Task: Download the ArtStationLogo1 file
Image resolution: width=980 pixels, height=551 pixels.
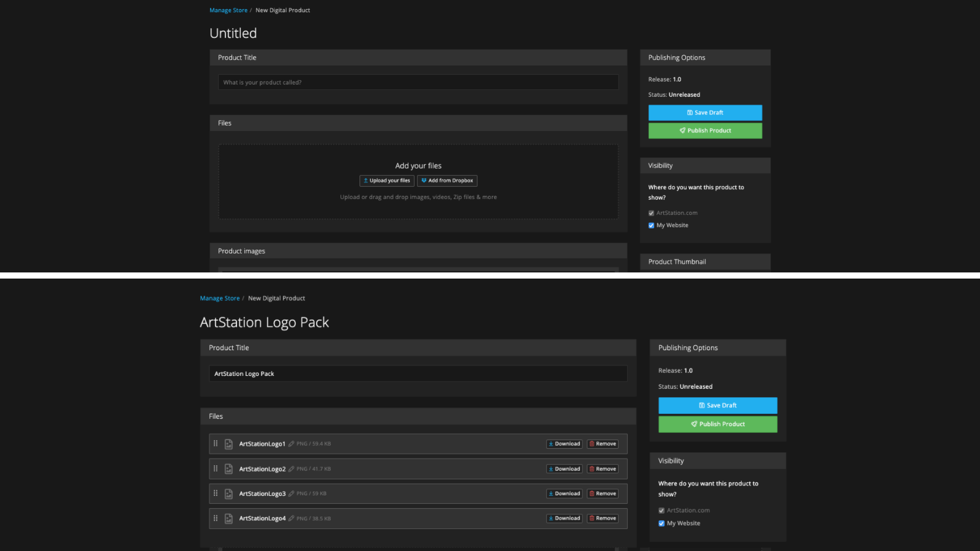Action: coord(564,444)
